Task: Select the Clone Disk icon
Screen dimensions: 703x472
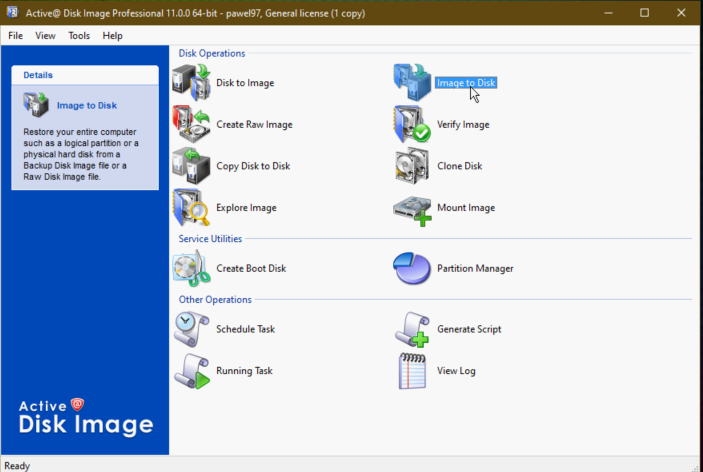Action: click(412, 166)
